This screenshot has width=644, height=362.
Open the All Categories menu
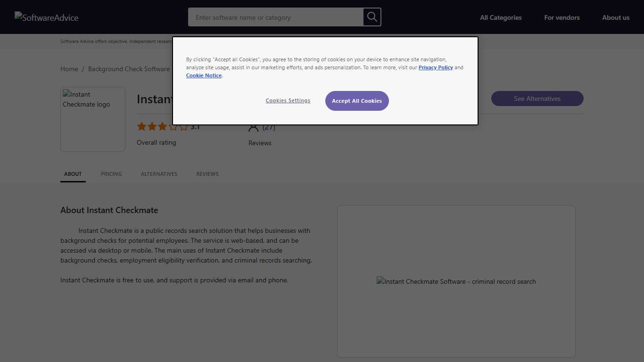(x=501, y=17)
